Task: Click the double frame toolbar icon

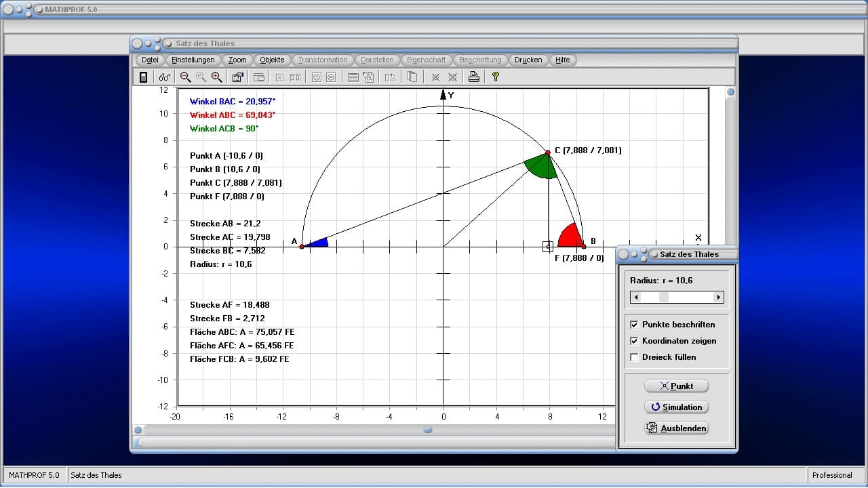Action: [x=295, y=77]
